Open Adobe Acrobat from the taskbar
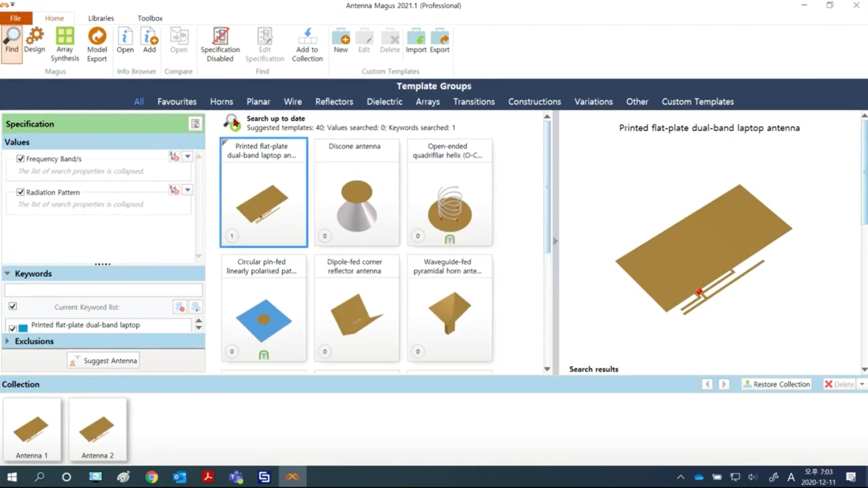Viewport: 868px width, 488px height. (x=208, y=477)
